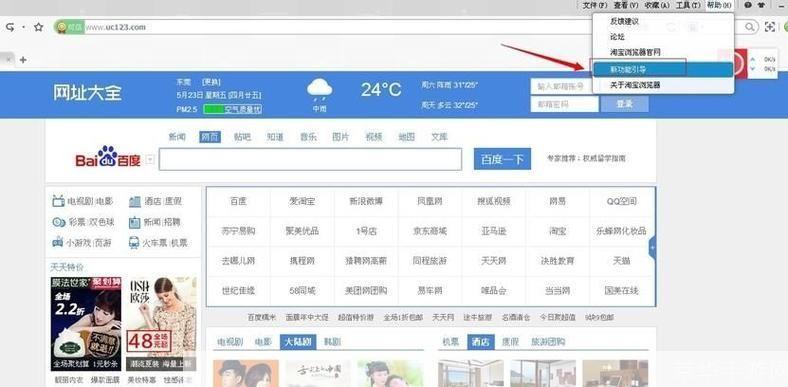The width and height of the screenshot is (788, 387).
Task: Open the 唯品会 site link
Action: tap(494, 291)
